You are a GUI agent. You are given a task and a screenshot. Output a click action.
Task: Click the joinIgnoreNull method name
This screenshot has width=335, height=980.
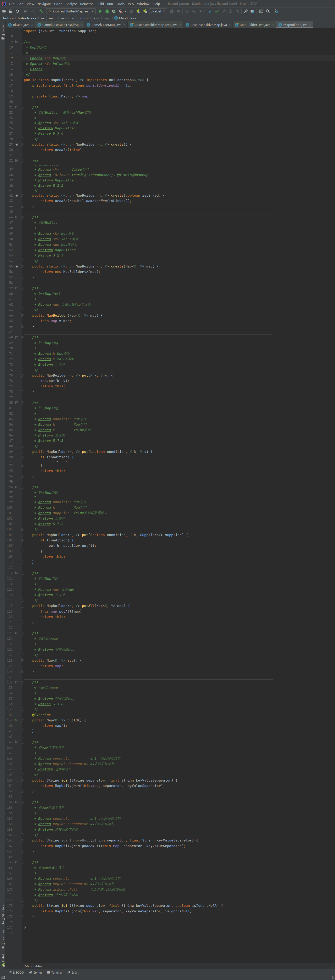pos(76,840)
